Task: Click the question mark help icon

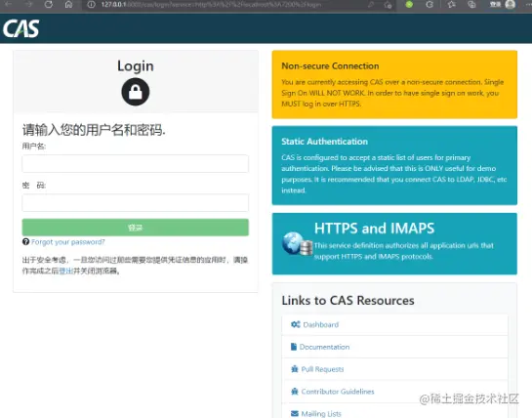Action: point(25,242)
